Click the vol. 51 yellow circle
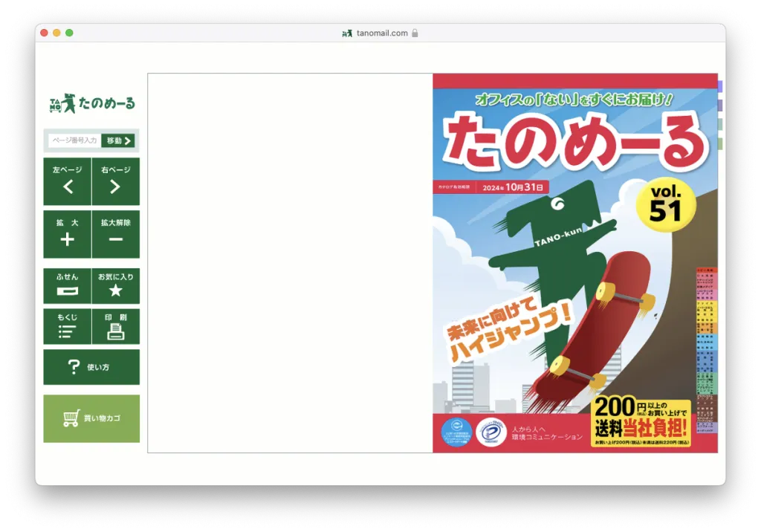The image size is (761, 532). (666, 205)
